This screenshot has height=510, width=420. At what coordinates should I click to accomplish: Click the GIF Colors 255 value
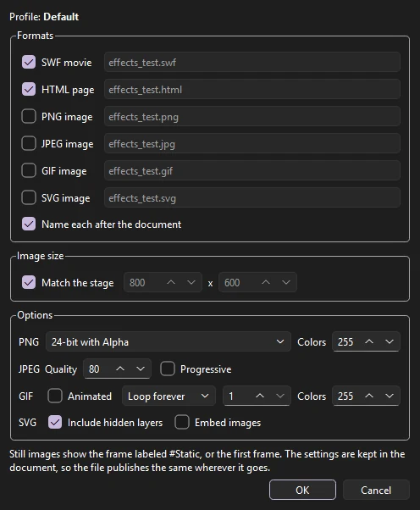tap(345, 396)
